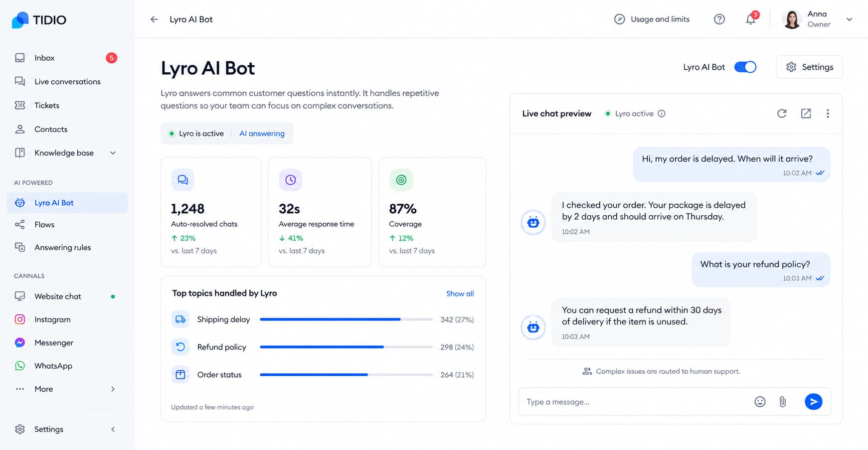The height and width of the screenshot is (450, 868).
Task: Click the Shipping delay truck icon
Action: (180, 319)
